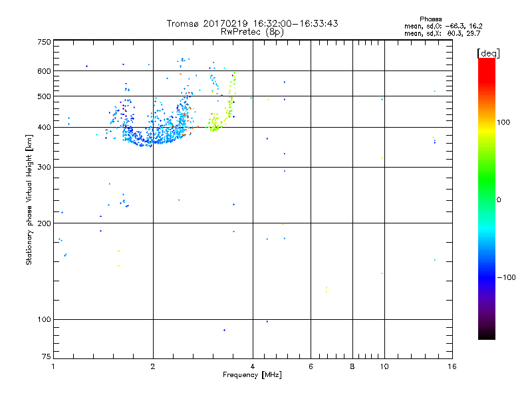Viewport: 532px width, 399px height.
Task: Click the y-axis tick label '200'
Action: pos(44,223)
